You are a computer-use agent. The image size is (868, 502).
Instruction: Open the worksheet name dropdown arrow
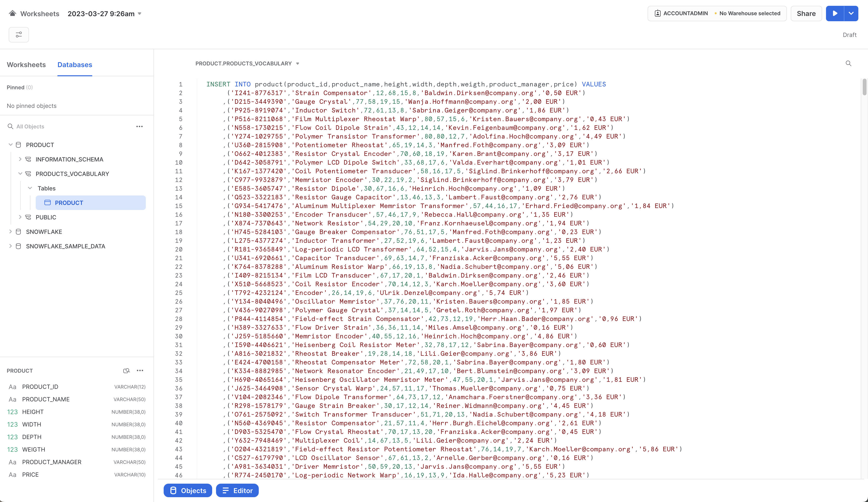pyautogui.click(x=140, y=14)
